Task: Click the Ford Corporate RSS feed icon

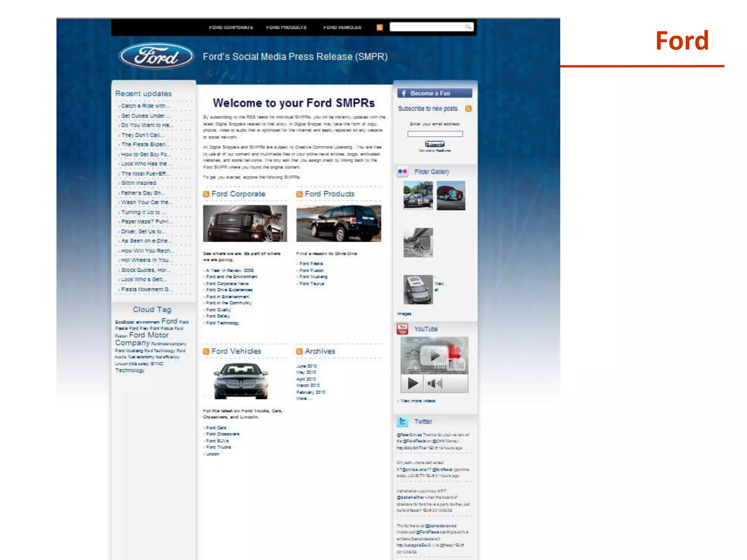Action: pyautogui.click(x=206, y=194)
